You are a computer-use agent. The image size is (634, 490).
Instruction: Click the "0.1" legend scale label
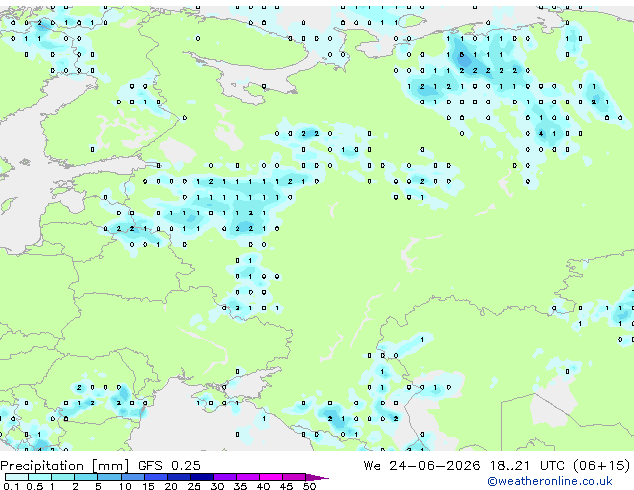point(11,486)
